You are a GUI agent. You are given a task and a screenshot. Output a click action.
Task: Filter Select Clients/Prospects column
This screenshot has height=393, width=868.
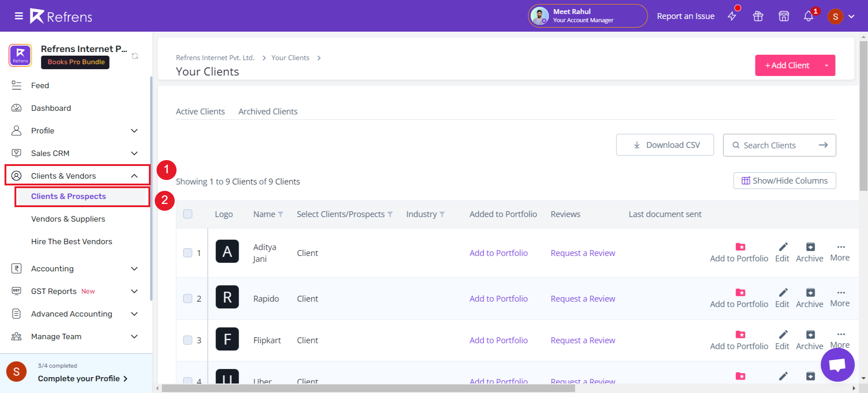click(x=390, y=214)
